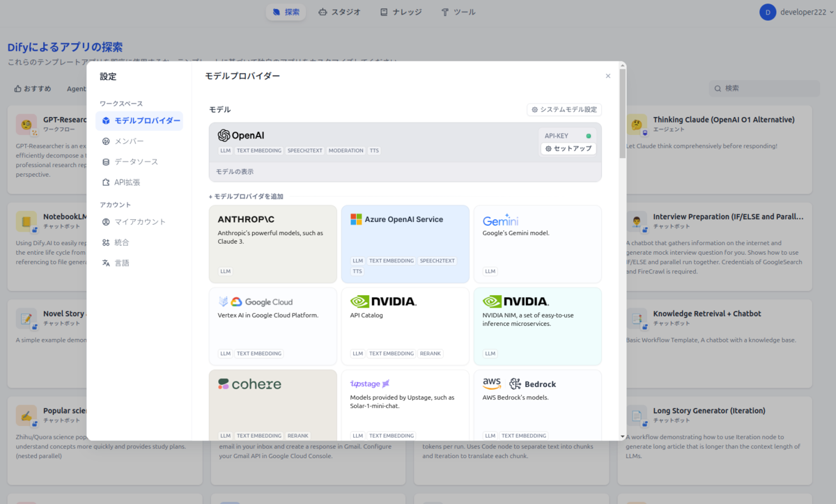This screenshot has width=836, height=504.
Task: Click the NVIDIA logo on API Catalog card
Action: [383, 301]
